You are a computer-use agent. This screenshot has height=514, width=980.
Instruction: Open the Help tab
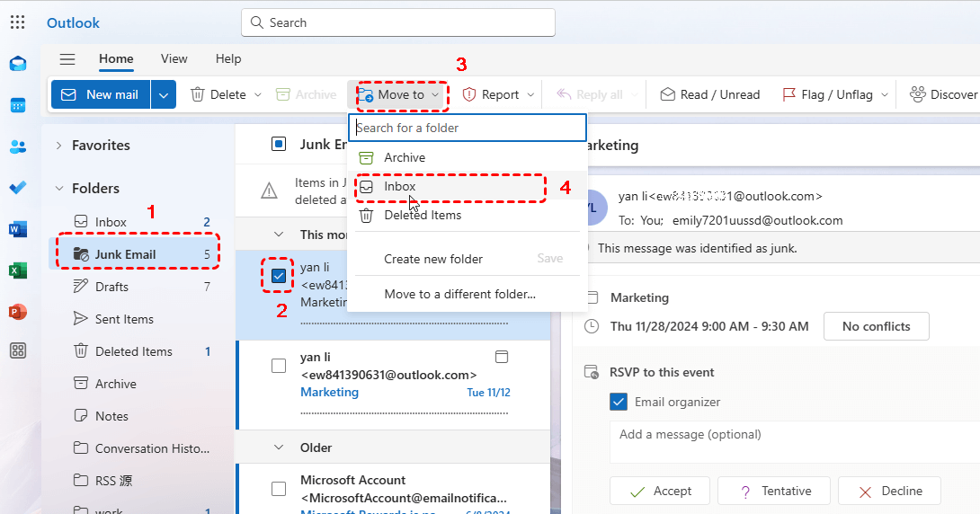click(x=228, y=58)
